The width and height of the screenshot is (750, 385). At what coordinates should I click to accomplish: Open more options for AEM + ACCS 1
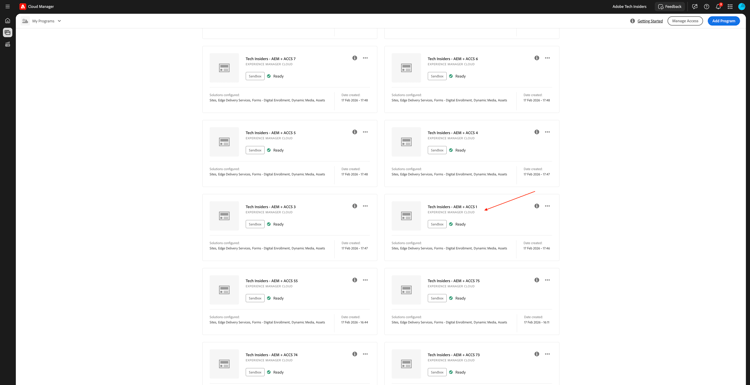[547, 206]
